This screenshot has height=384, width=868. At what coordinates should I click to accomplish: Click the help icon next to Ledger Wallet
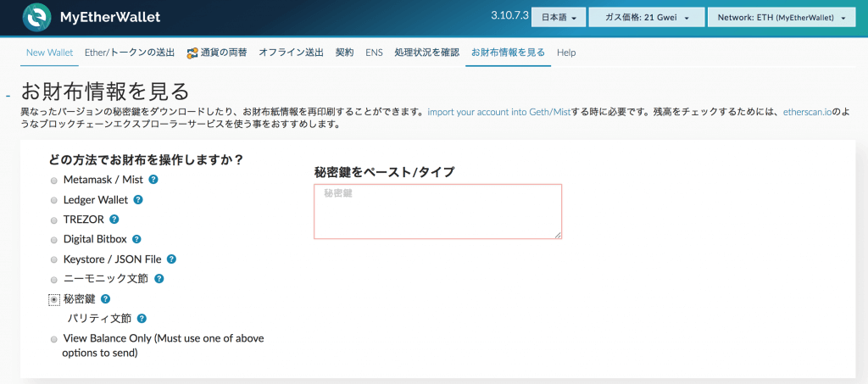tap(138, 199)
